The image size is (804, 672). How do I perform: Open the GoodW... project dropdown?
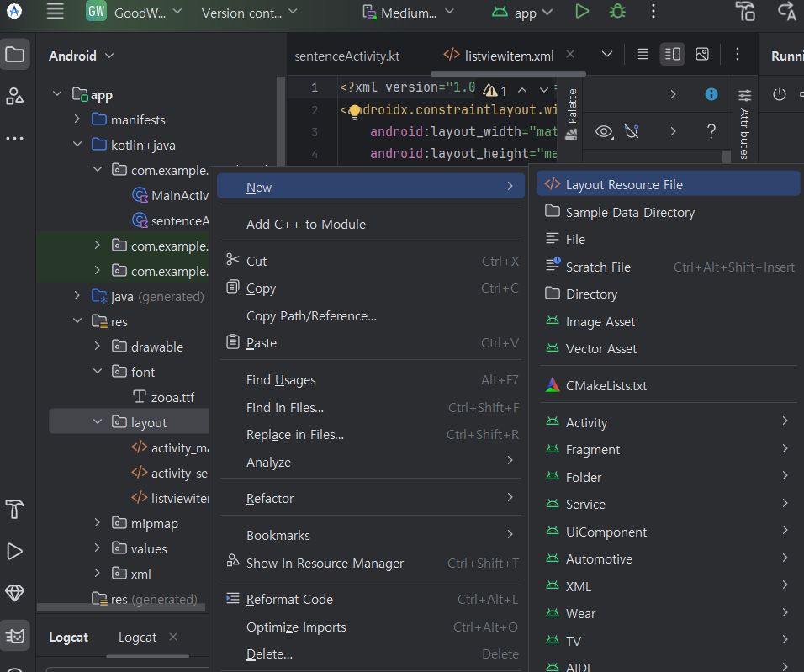point(134,12)
